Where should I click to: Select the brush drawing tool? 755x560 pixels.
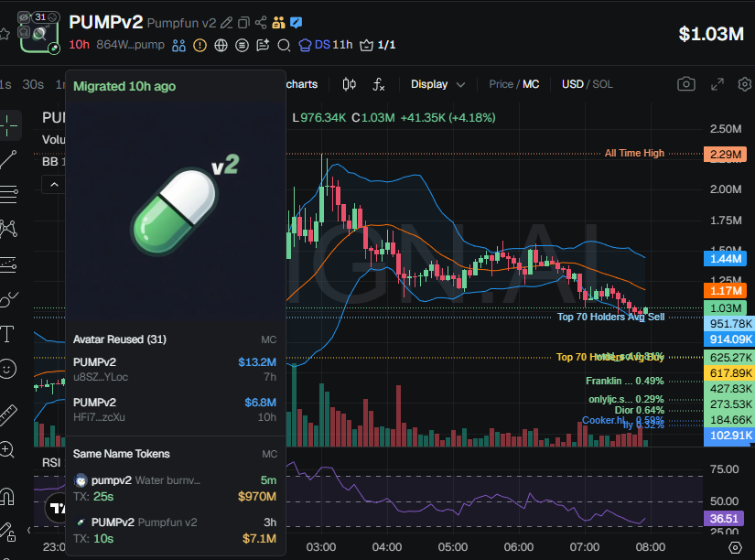click(x=8, y=299)
